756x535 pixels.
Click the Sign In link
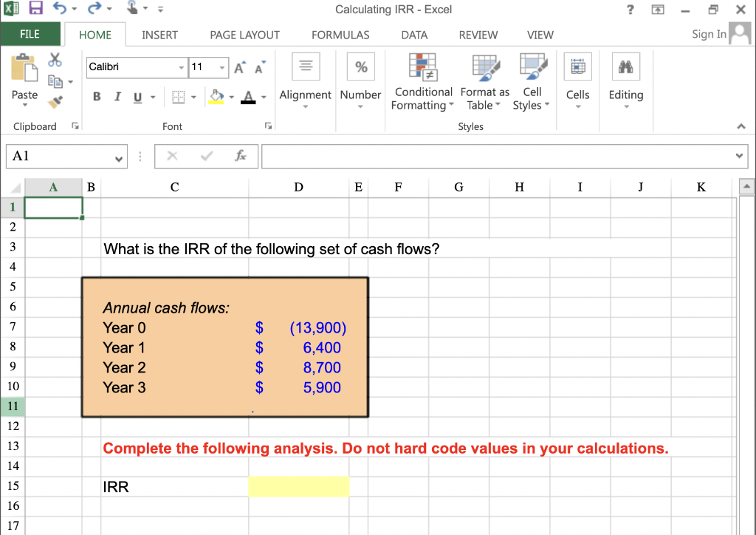[x=708, y=34]
